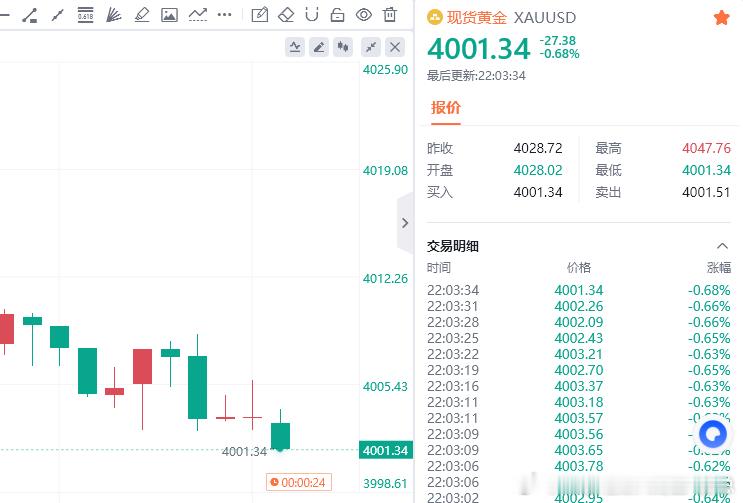The width and height of the screenshot is (743, 503).
Task: Click the 现货黄金 XAUUSD title
Action: [x=511, y=18]
